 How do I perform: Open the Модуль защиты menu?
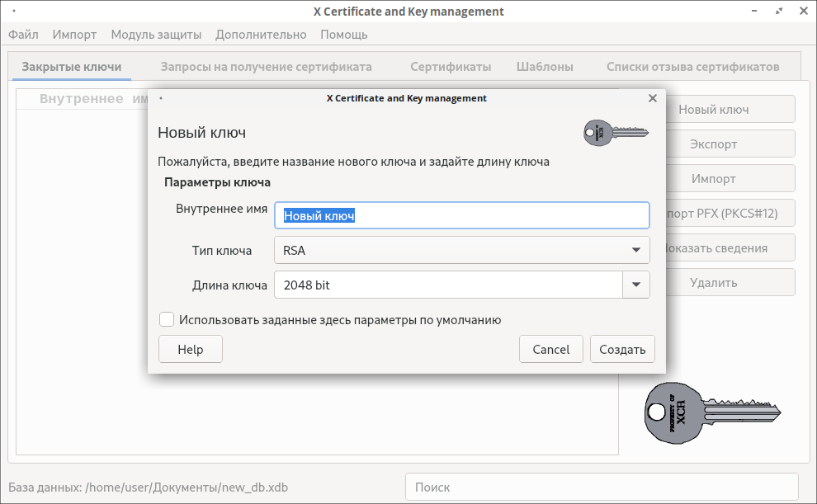pos(156,35)
